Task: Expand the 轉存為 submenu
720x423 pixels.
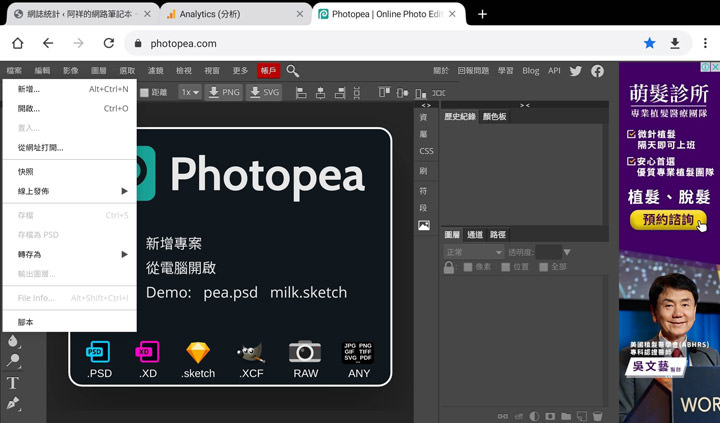Action: click(x=70, y=254)
